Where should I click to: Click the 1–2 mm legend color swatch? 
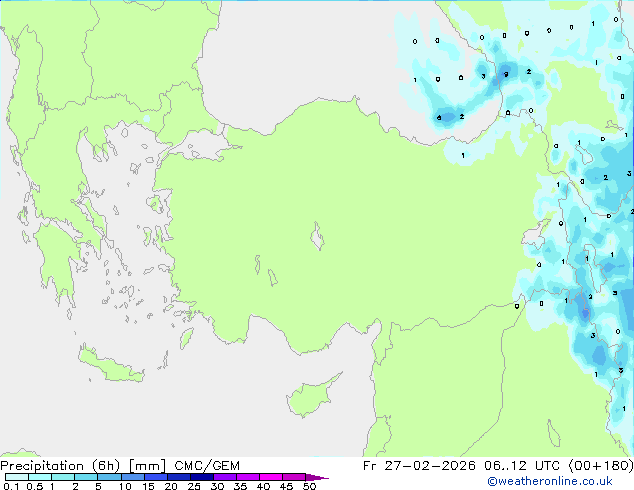63,477
